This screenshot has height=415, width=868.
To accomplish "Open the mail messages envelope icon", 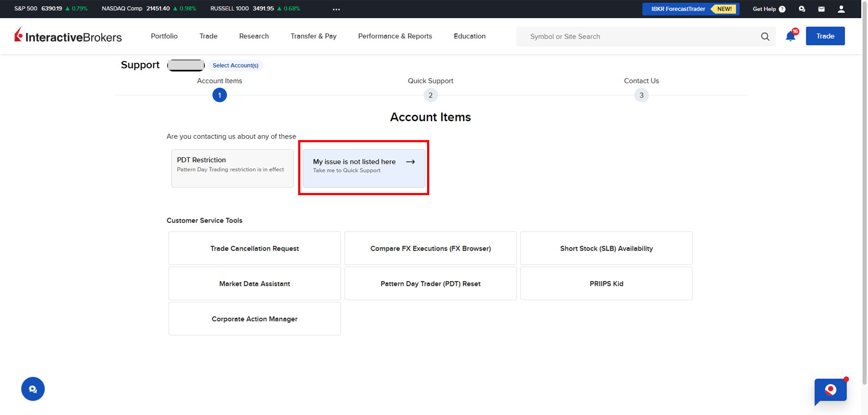I will [x=821, y=9].
